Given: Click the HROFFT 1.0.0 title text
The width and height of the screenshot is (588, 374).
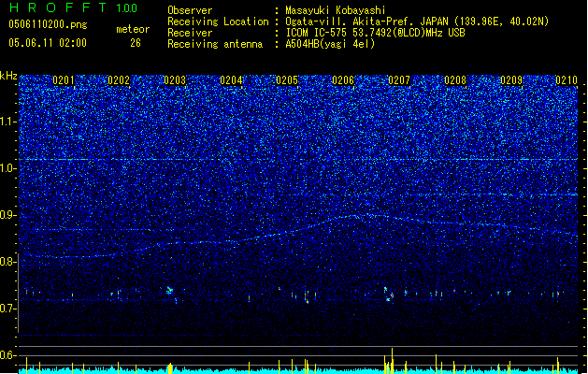Looking at the screenshot, I should pyautogui.click(x=73, y=7).
